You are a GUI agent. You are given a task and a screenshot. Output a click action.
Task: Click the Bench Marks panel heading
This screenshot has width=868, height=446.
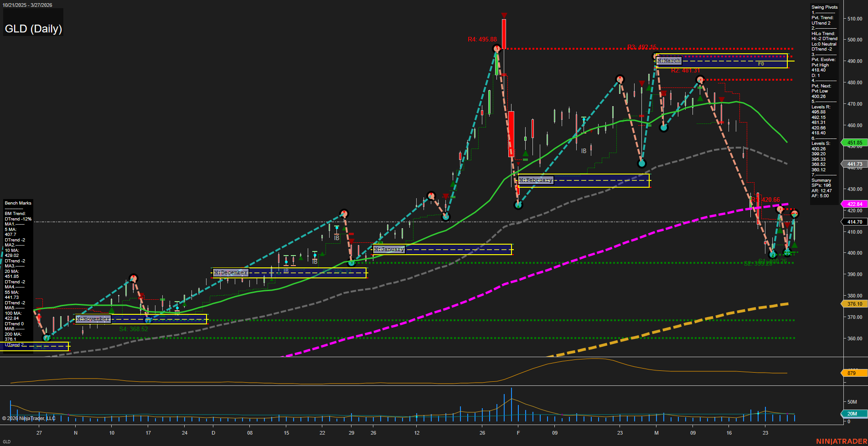(x=18, y=203)
